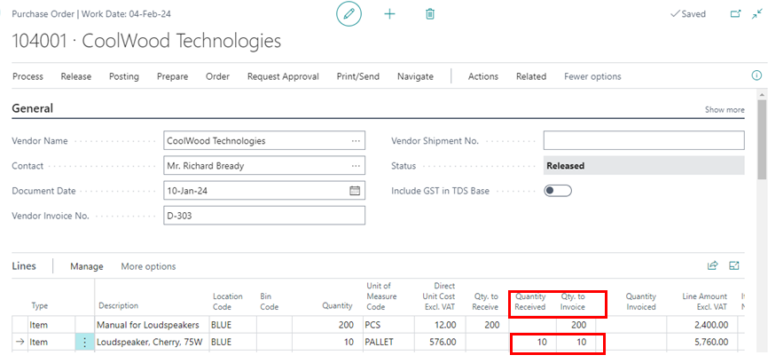Expand the Lines part to full view

[734, 266]
